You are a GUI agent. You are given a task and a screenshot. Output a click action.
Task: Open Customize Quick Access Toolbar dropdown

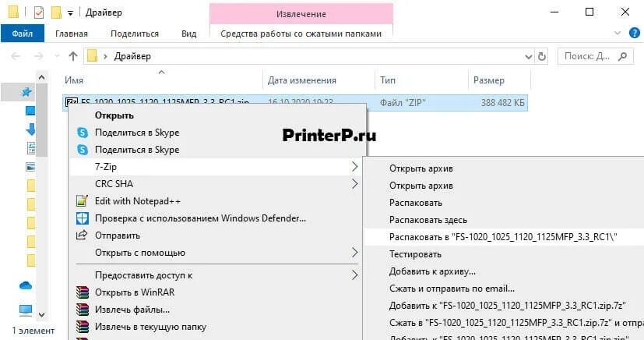tap(70, 13)
